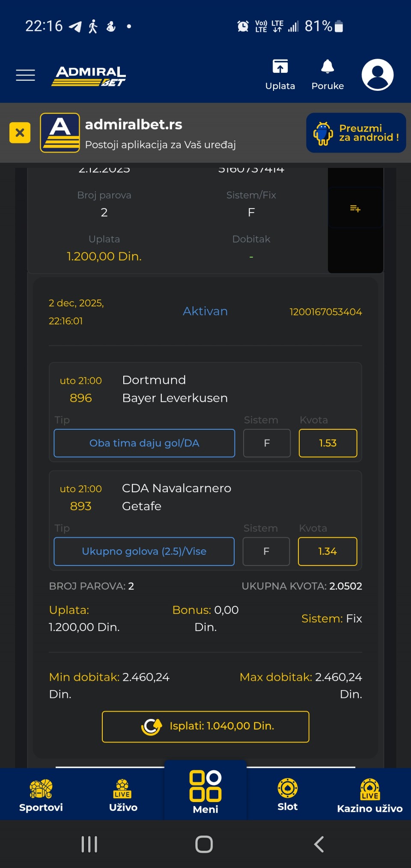The height and width of the screenshot is (868, 411).
Task: Tap the add-to-list ticket icon
Action: pyautogui.click(x=355, y=209)
